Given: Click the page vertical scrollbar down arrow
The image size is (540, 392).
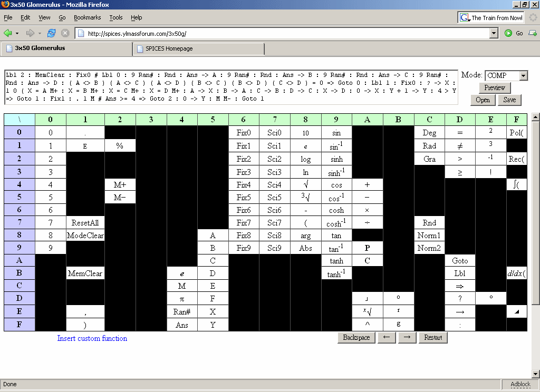Looking at the screenshot, I should pyautogui.click(x=535, y=374).
